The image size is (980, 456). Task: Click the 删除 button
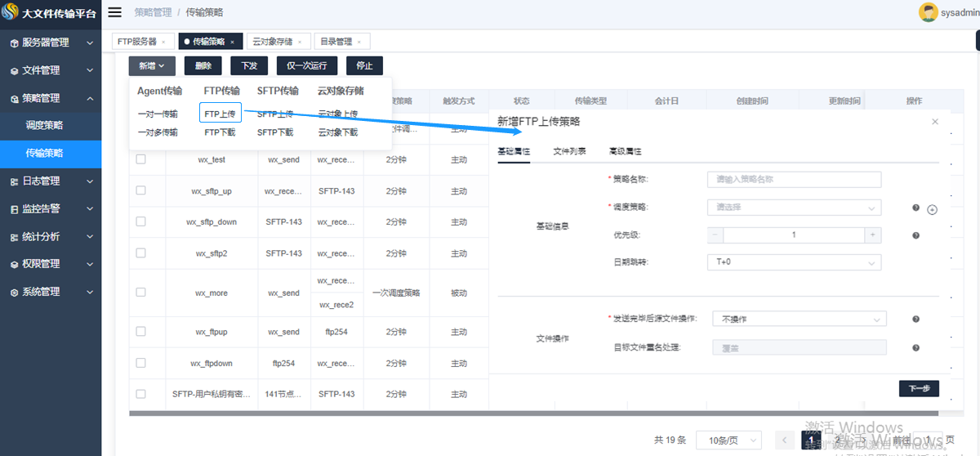(203, 66)
